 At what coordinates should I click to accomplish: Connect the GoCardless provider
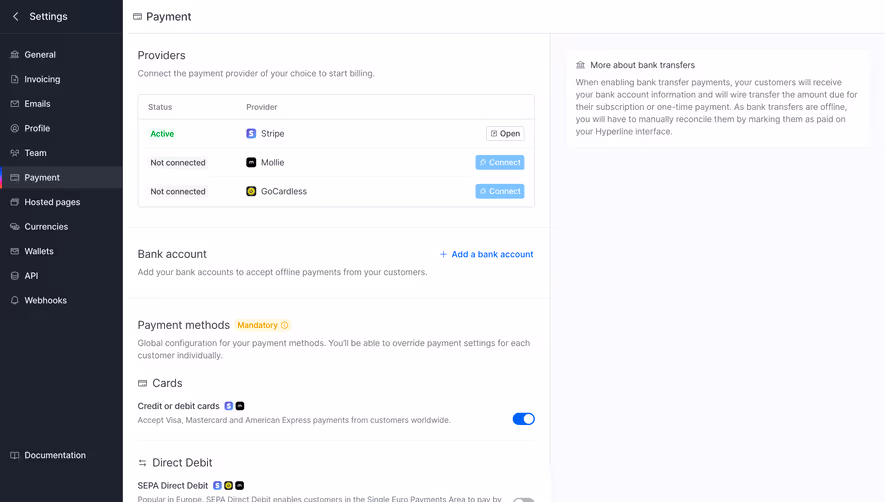(500, 191)
